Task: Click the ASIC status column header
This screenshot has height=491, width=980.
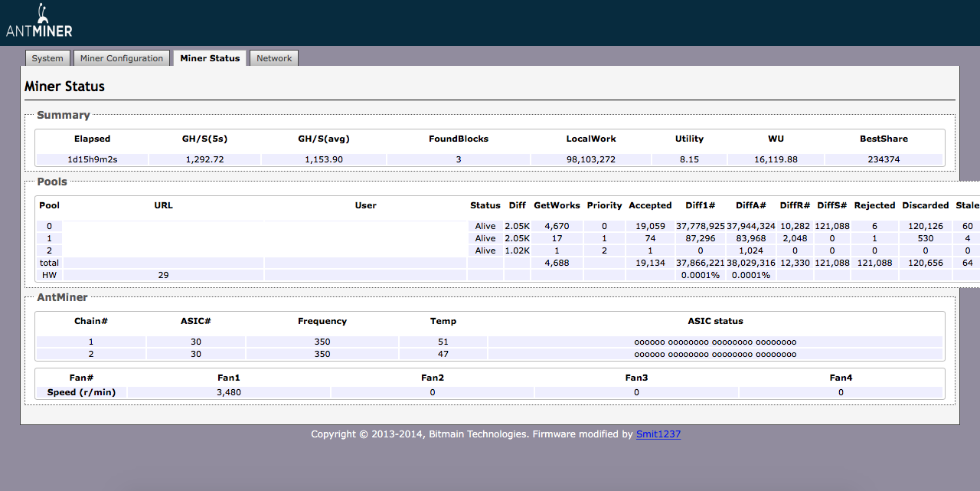Action: point(715,321)
